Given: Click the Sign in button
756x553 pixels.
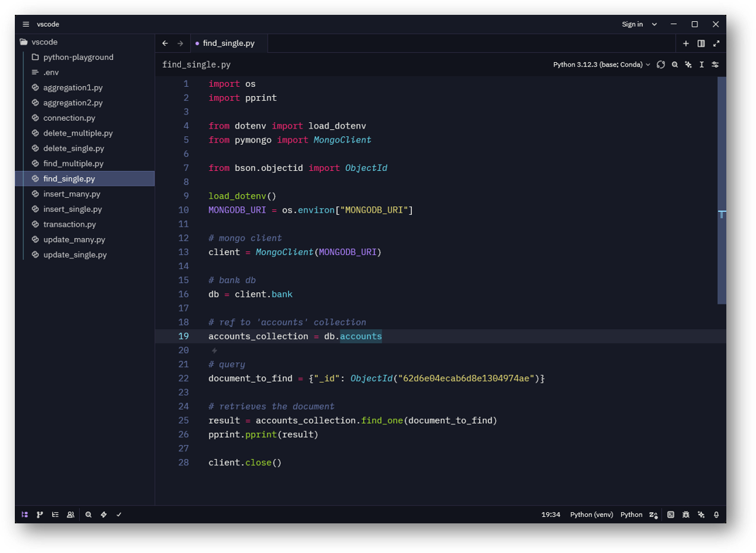Looking at the screenshot, I should 632,24.
